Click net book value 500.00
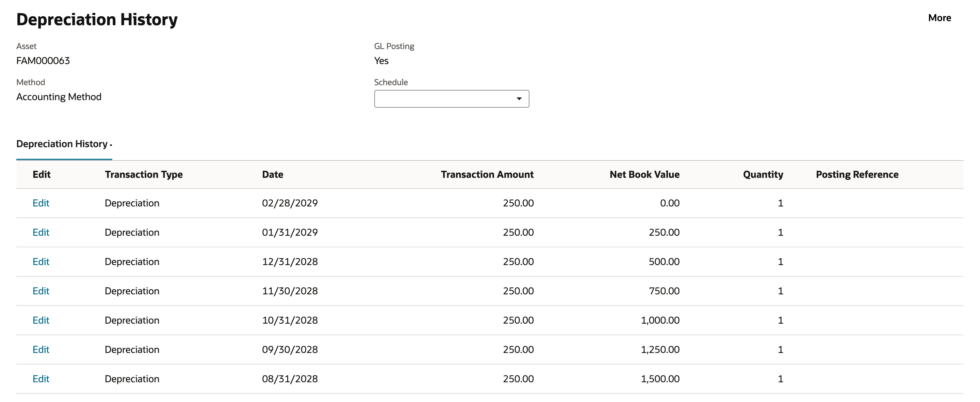This screenshot has height=402, width=980. click(664, 262)
